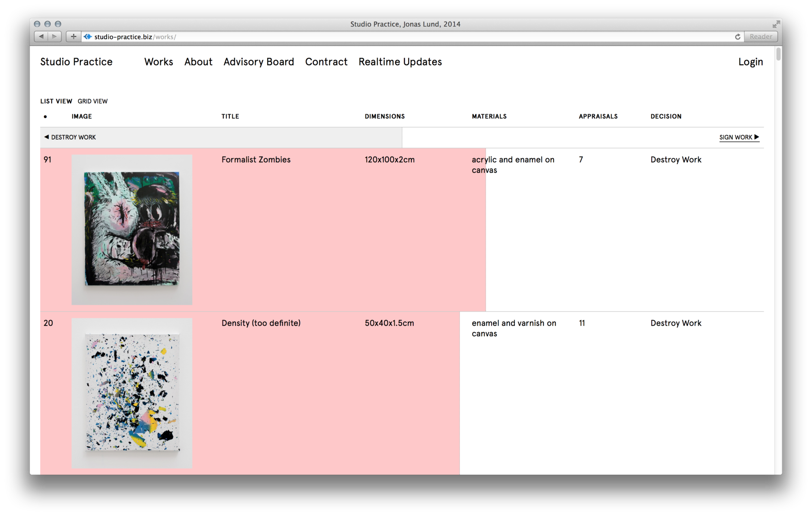
Task: Open the Works menu item
Action: [x=158, y=62]
